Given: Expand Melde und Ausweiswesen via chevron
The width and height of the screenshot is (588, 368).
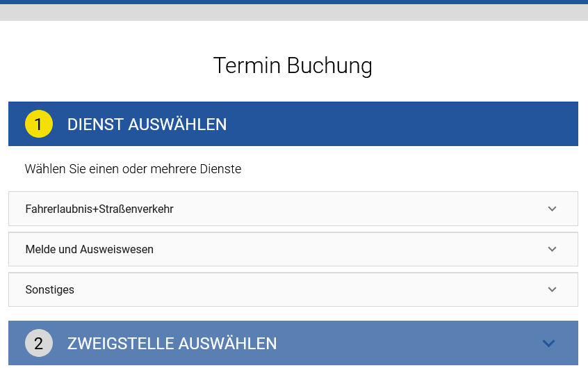Looking at the screenshot, I should pos(552,249).
